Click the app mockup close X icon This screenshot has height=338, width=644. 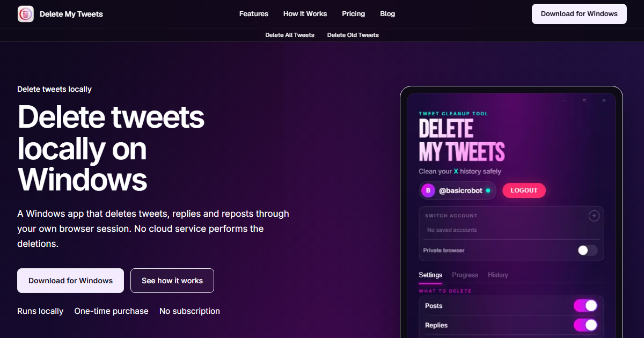tap(604, 100)
